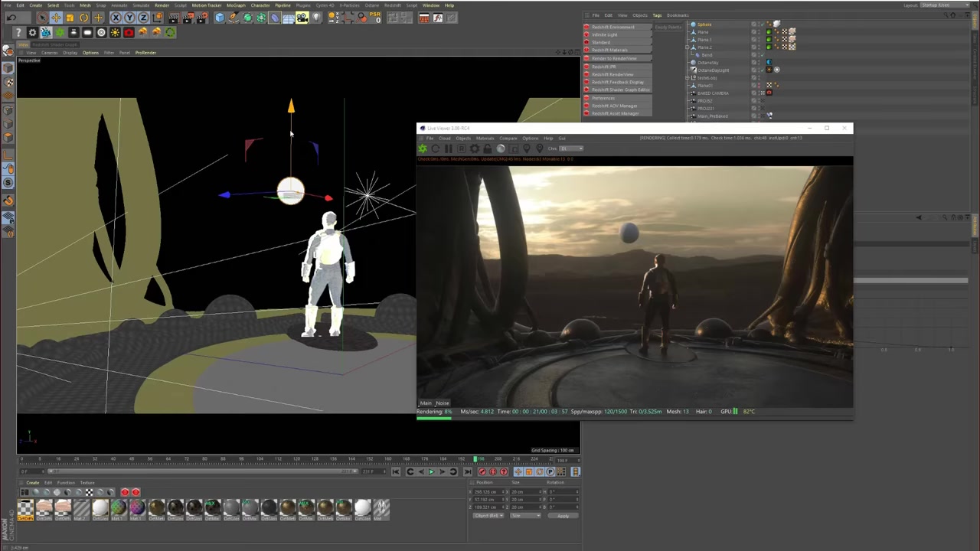980x551 pixels.
Task: Click the red Octane camera icon
Action: pyautogui.click(x=129, y=32)
